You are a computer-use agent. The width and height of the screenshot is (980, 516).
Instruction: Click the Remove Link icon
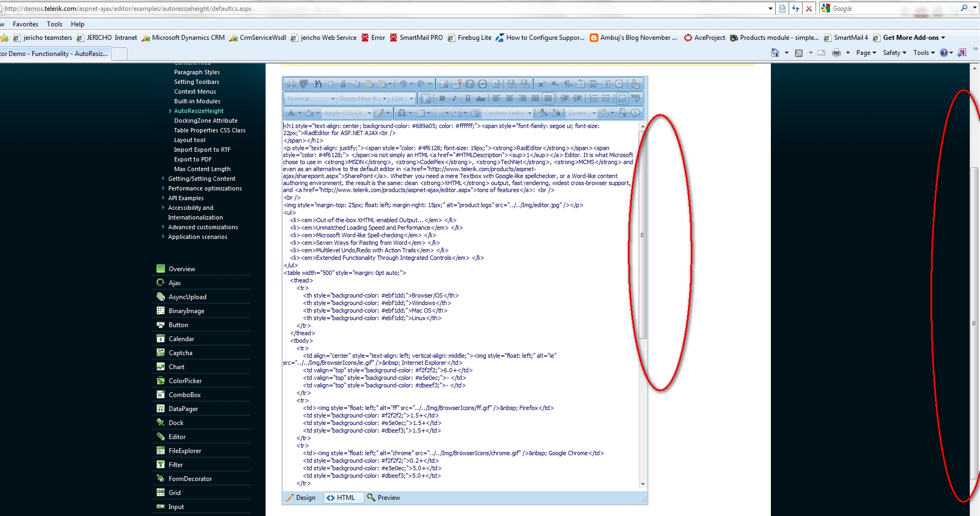click(x=525, y=84)
